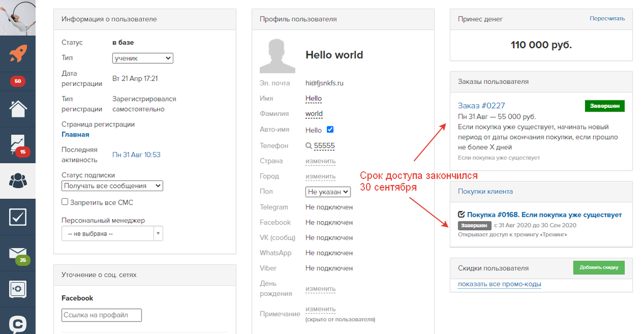The width and height of the screenshot is (644, 334).
Task: Click the Уточнение о соц. сетях panel header
Action: (145, 274)
